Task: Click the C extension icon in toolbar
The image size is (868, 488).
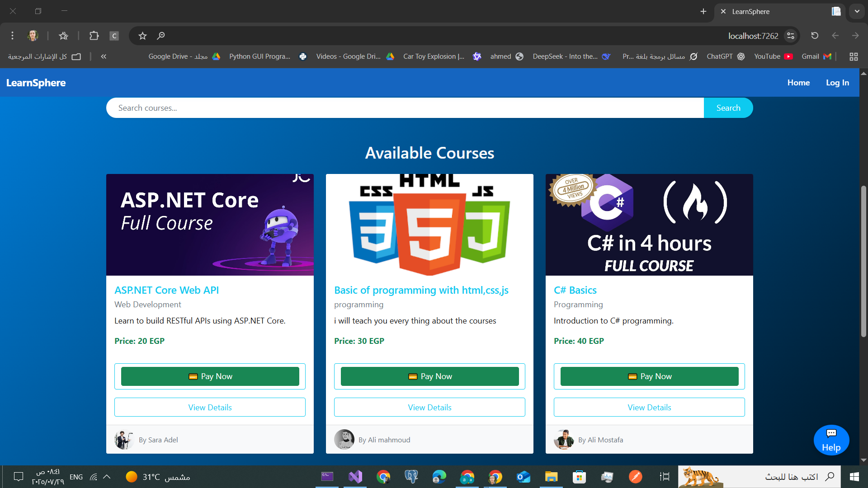Action: click(x=114, y=36)
